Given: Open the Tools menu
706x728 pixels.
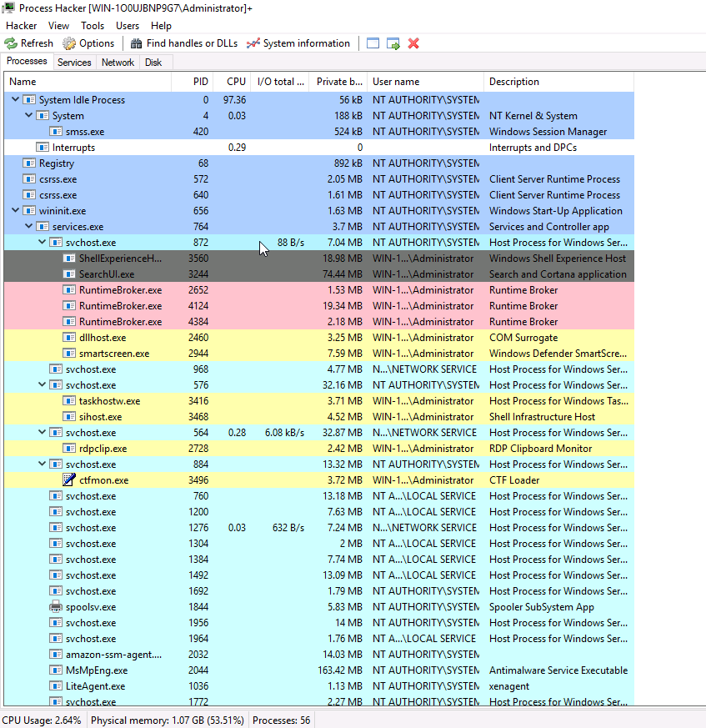Looking at the screenshot, I should coord(93,26).
